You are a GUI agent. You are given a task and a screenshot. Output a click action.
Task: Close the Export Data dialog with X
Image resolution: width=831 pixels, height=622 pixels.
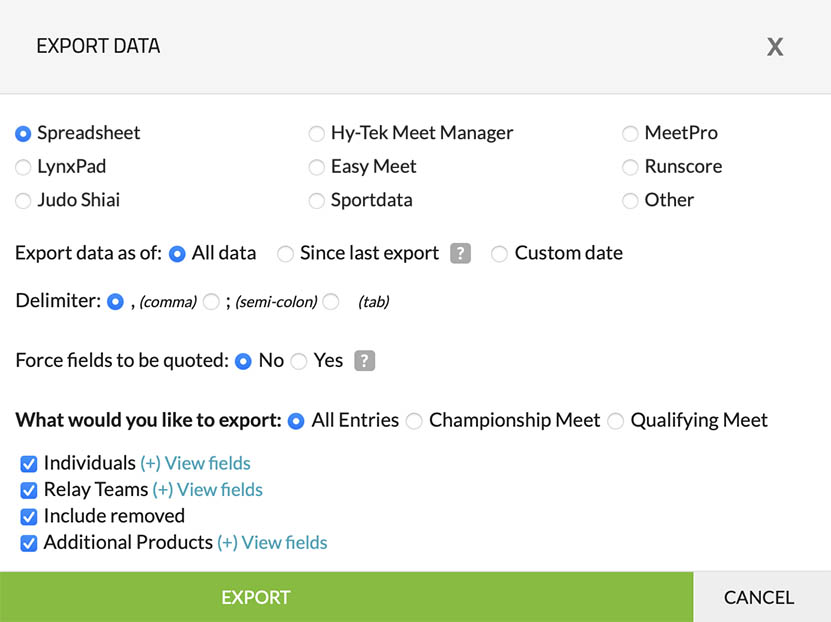(775, 47)
